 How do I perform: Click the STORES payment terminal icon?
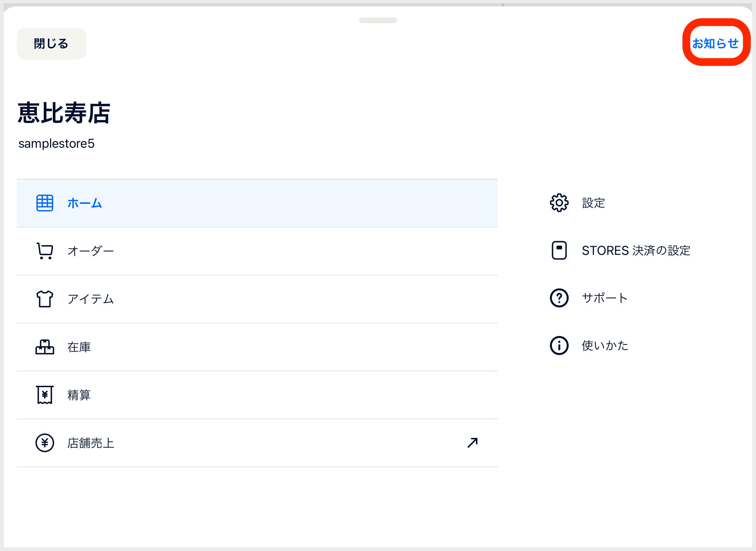(559, 250)
